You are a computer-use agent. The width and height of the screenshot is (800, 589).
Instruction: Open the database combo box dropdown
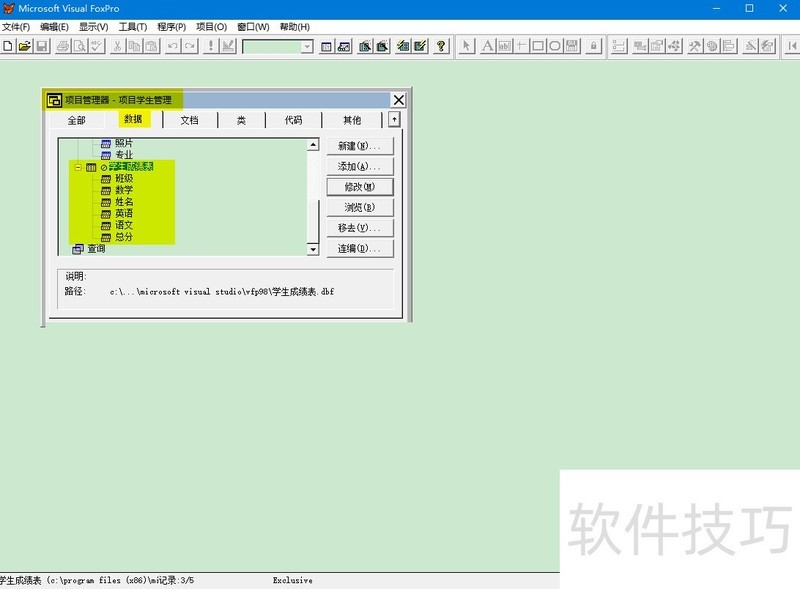click(307, 47)
